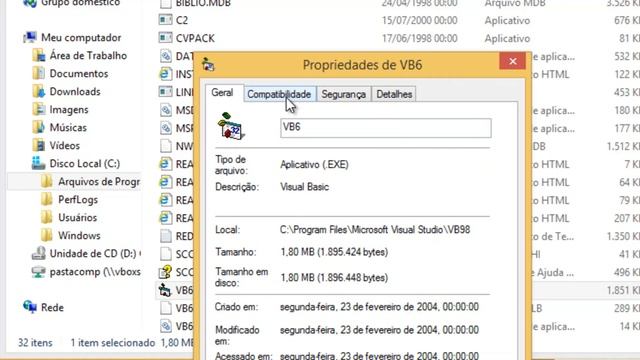Viewport: 640px width, 360px height.
Task: Close the Propriedades de VB6 dialog
Action: pos(513,61)
